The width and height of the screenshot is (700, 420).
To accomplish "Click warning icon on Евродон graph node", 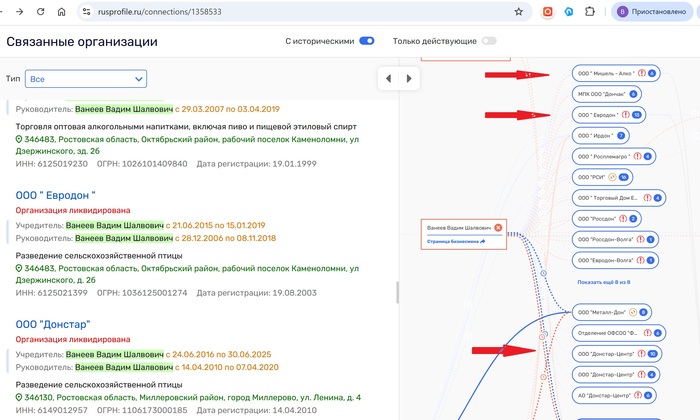I will (x=626, y=115).
